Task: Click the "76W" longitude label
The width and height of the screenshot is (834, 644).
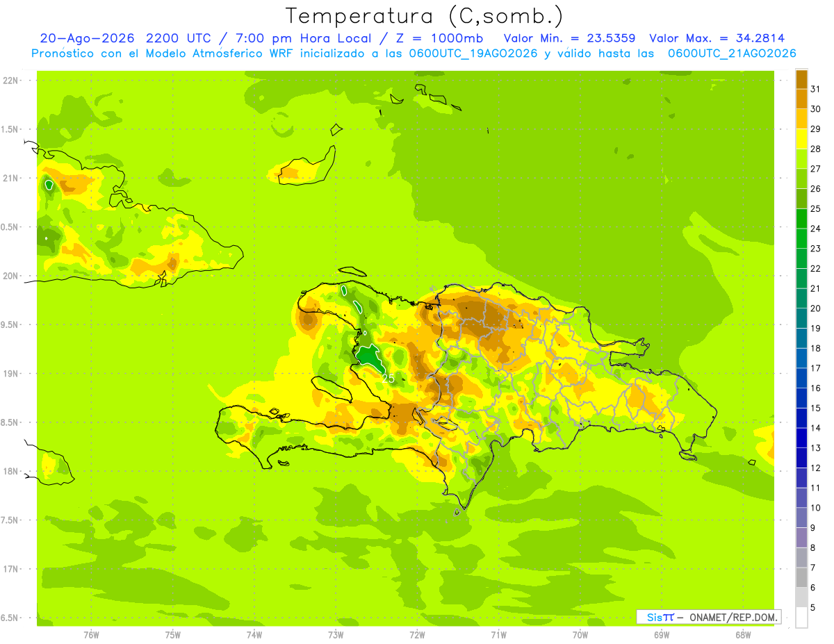Action: 91,634
